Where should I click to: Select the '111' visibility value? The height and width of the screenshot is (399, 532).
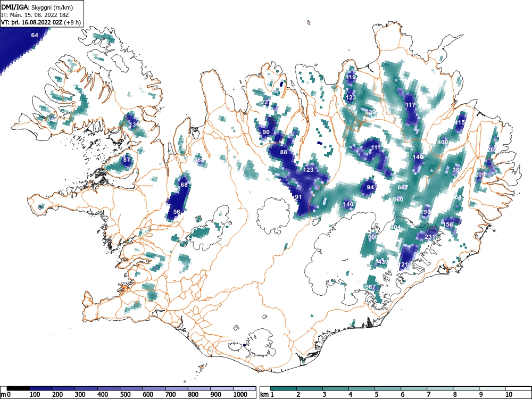pyautogui.click(x=376, y=147)
